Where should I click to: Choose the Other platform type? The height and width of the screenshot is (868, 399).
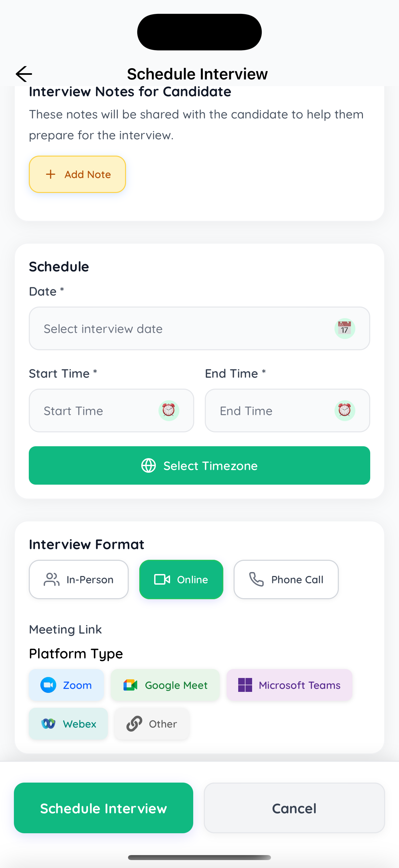(x=152, y=724)
